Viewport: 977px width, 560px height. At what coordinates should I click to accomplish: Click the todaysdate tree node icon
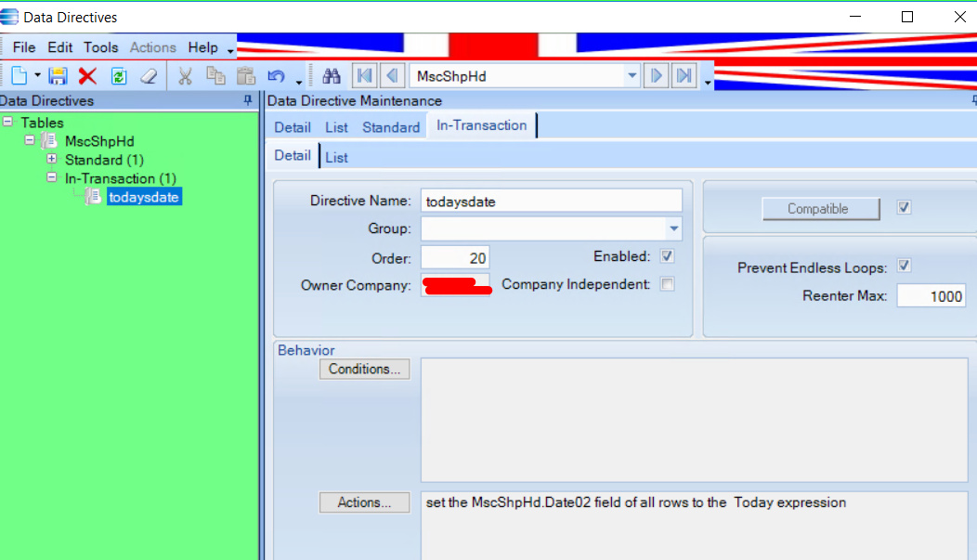[94, 197]
